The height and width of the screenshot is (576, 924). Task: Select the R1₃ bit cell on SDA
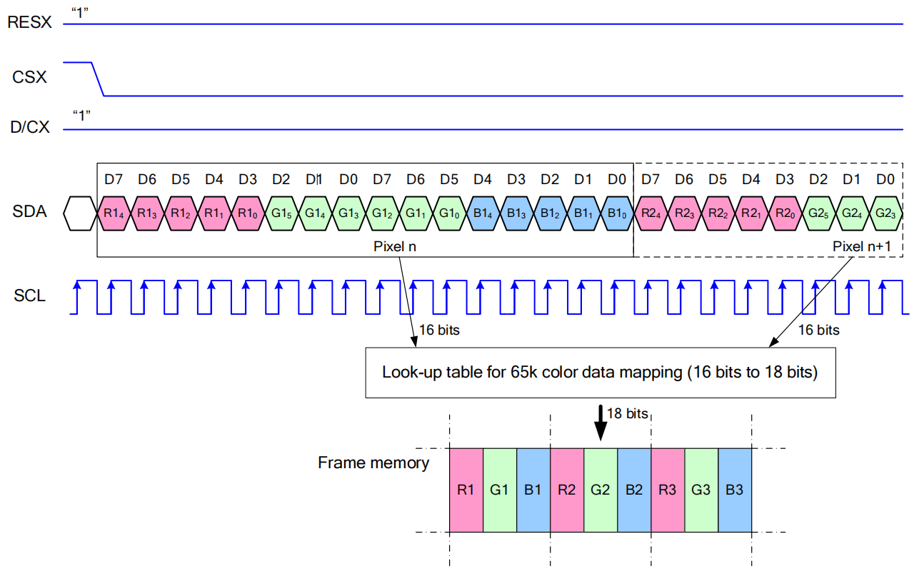tap(147, 213)
